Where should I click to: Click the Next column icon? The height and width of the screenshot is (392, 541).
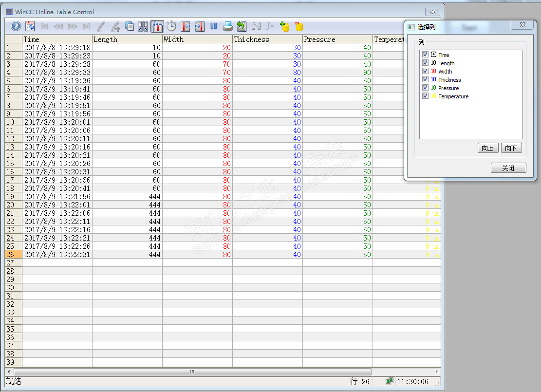coord(200,26)
